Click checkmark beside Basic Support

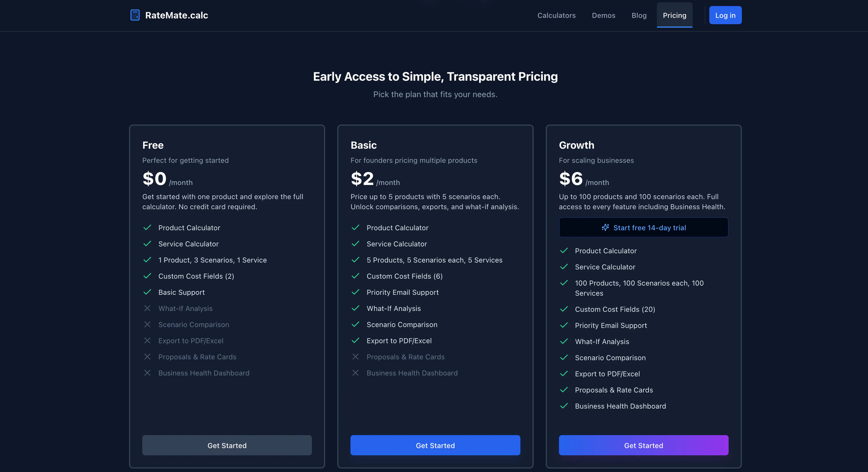(147, 292)
